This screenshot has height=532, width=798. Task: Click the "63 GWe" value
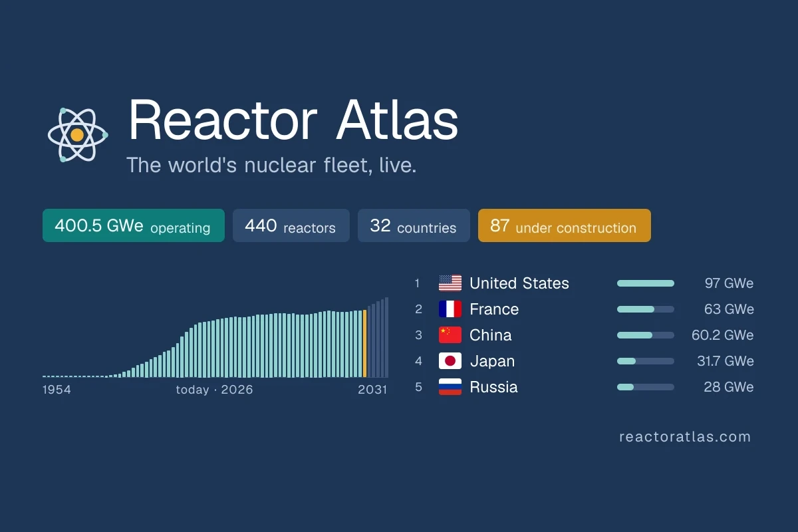729,309
